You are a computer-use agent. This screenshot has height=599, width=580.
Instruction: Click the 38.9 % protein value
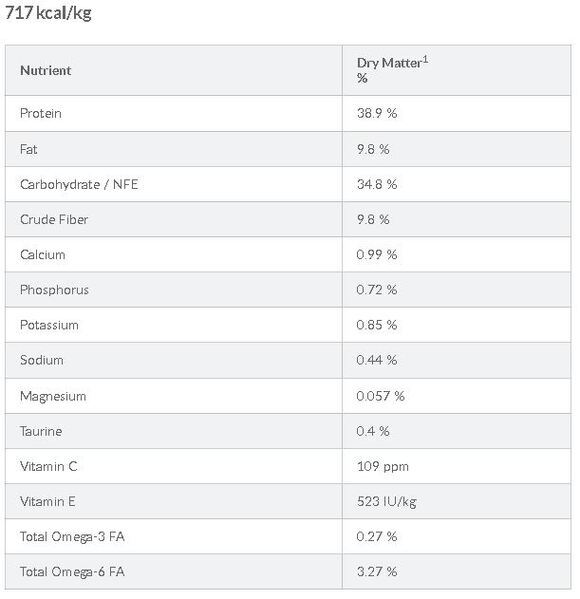377,113
